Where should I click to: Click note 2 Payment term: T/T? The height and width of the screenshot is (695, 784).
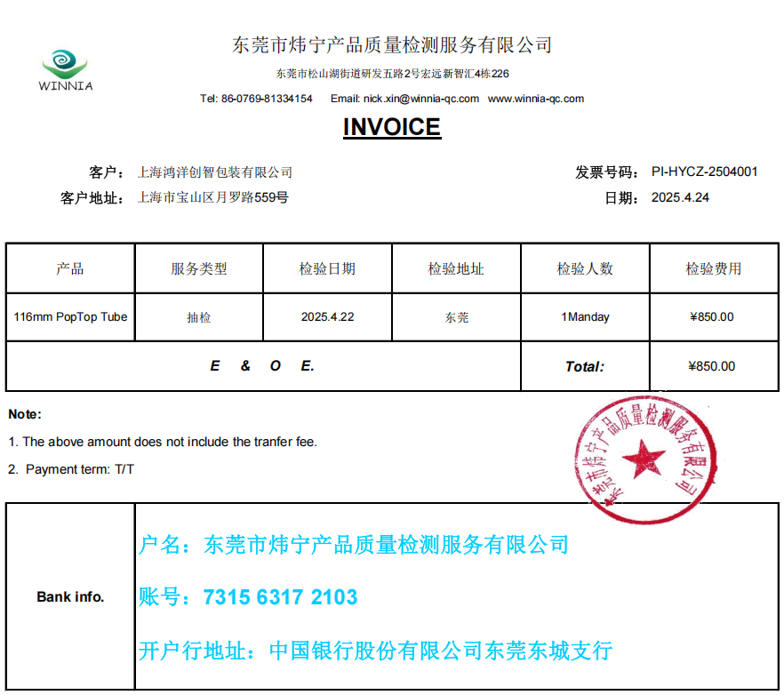pyautogui.click(x=71, y=469)
